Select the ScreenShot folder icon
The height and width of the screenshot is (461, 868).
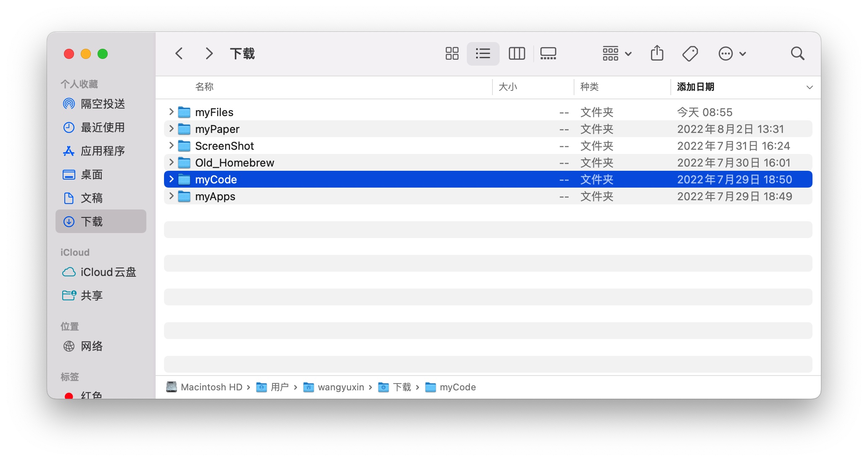(x=184, y=146)
